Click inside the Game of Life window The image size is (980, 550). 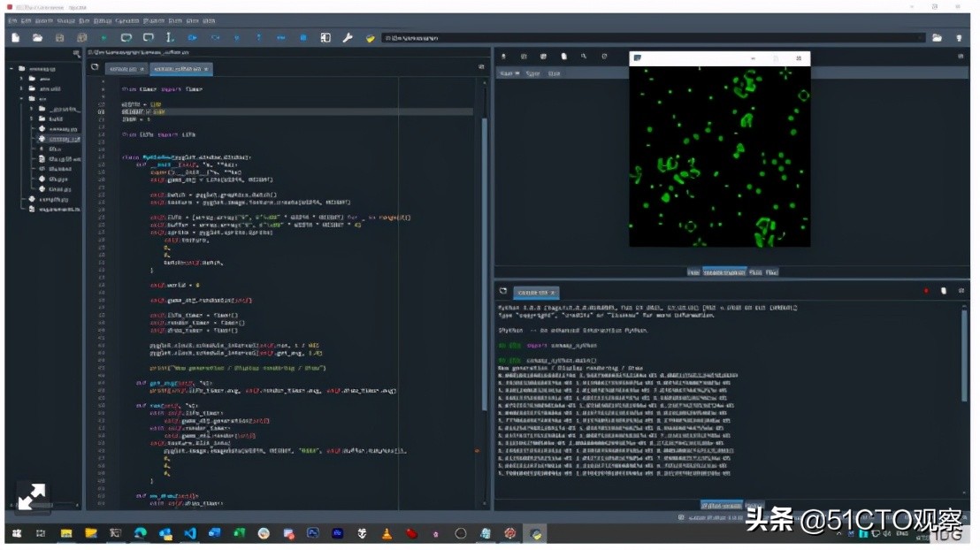(719, 157)
